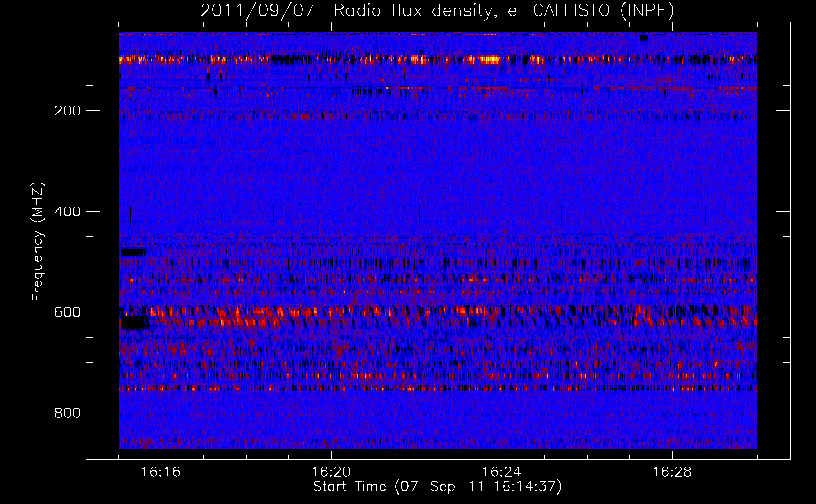Click the 200 frequency tick label
816x504 pixels.
tap(68, 111)
